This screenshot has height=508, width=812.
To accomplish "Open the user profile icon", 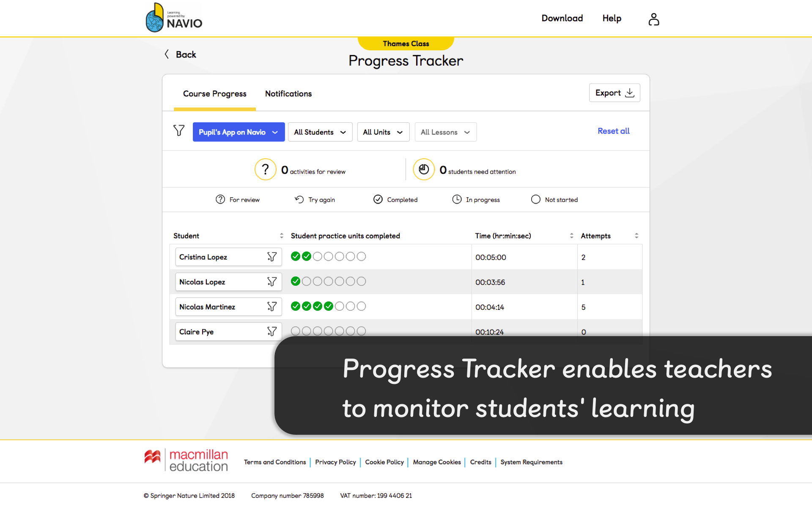I will pos(653,19).
